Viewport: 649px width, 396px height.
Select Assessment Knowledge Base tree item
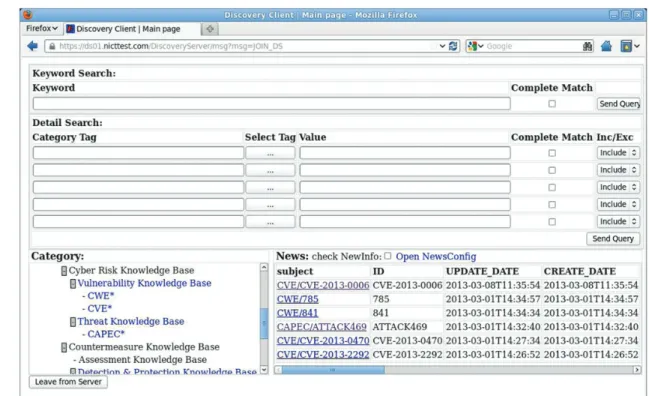pos(142,360)
